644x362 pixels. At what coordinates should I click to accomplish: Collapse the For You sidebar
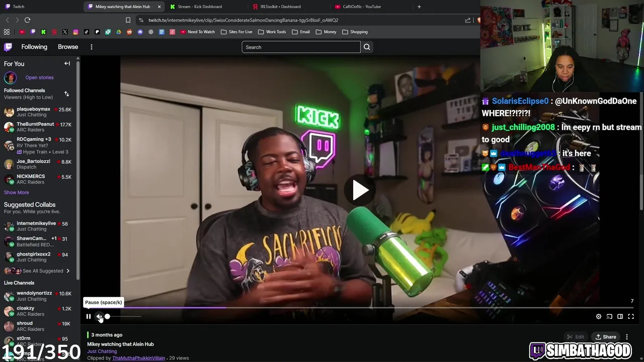tap(67, 63)
